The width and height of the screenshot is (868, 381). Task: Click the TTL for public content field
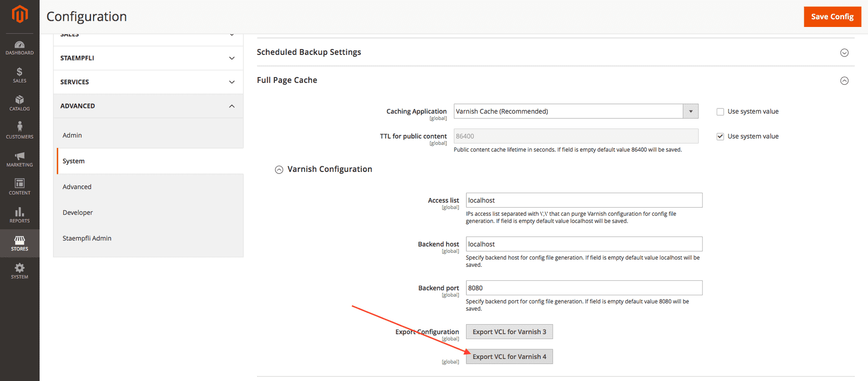pyautogui.click(x=576, y=136)
